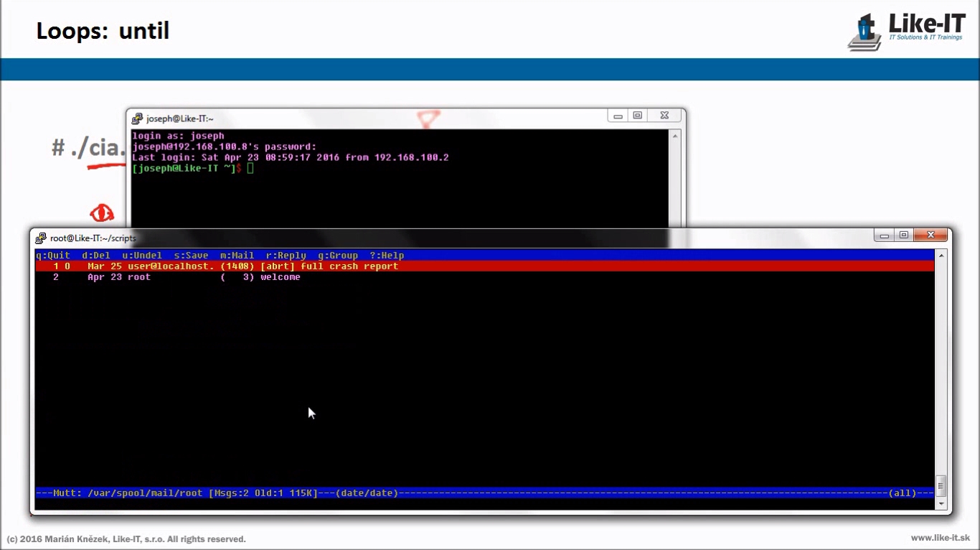Maximize the root@Like-IT:~/scripts window
Viewport: 980px width, 550px height.
(x=904, y=236)
